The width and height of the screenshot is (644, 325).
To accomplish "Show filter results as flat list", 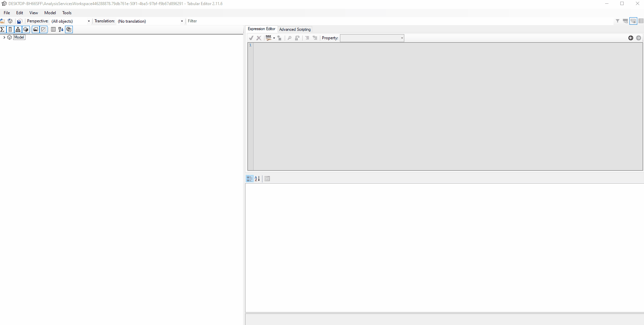I will (641, 21).
